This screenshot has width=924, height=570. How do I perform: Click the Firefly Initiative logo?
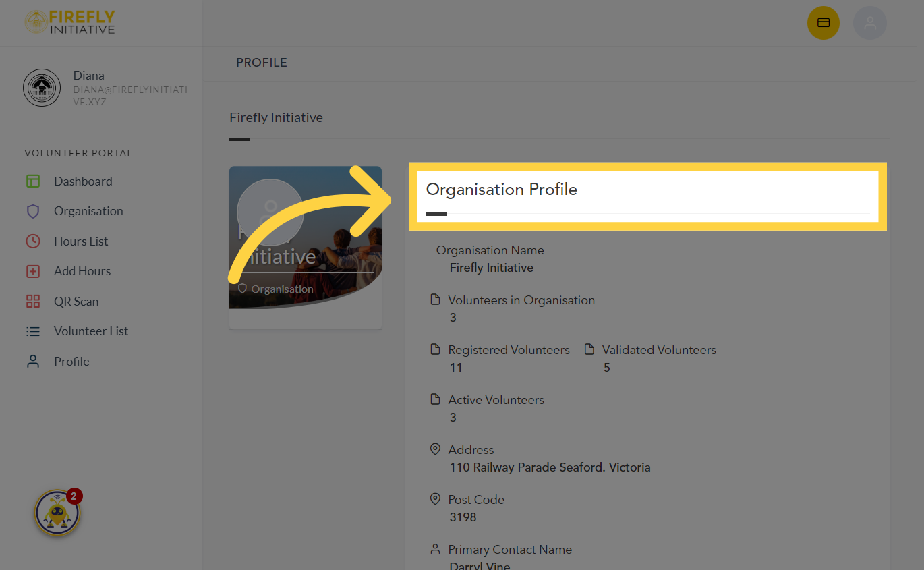(x=69, y=22)
